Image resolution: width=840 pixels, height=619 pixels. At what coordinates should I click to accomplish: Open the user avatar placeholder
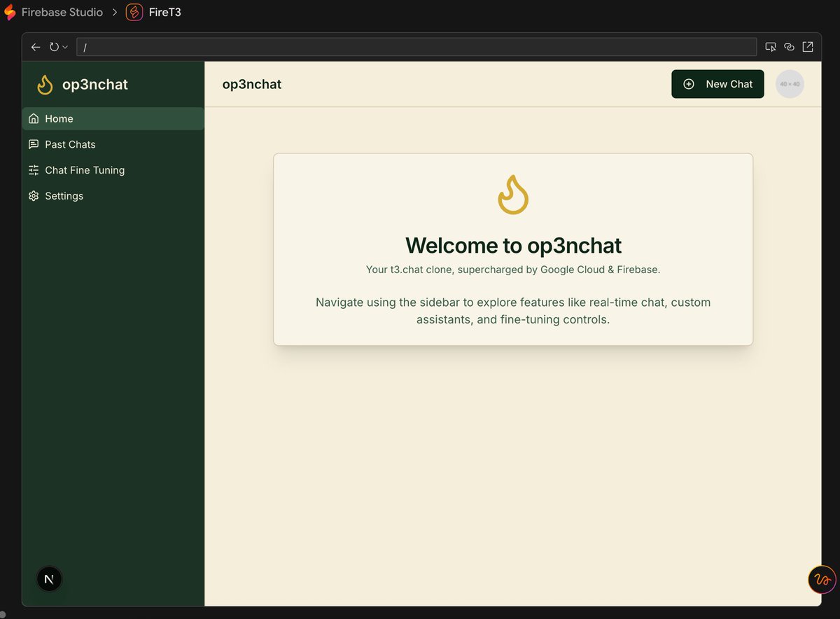click(790, 84)
